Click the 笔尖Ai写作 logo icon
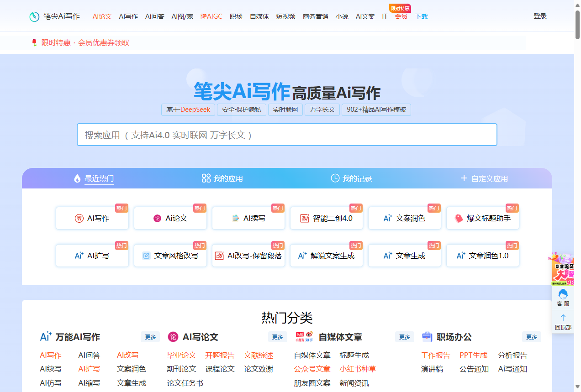Viewport: 581px width, 392px height. 34,16
